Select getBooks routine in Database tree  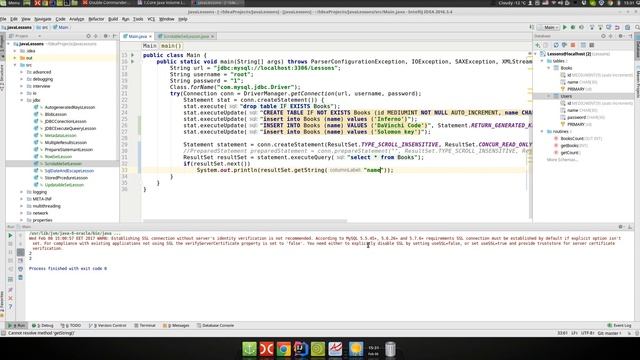569,146
